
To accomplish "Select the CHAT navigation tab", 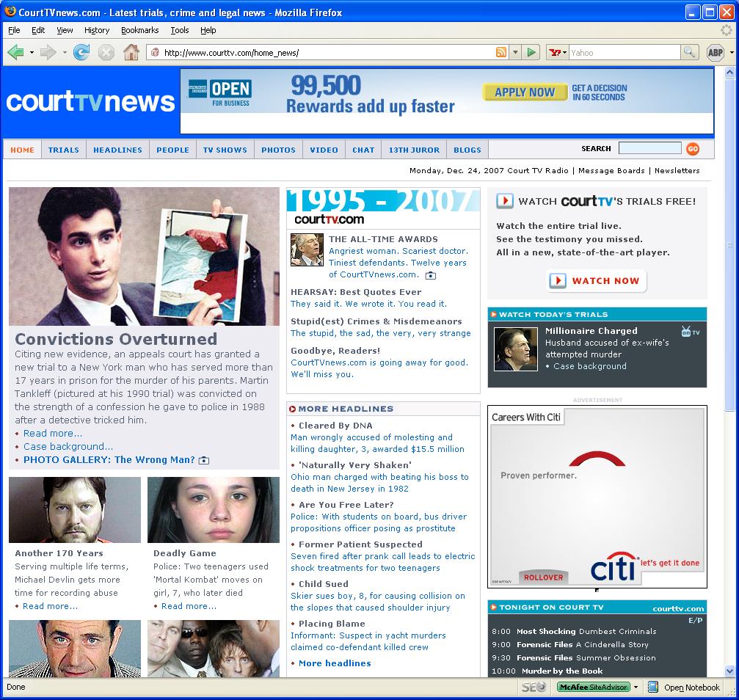I will coord(363,150).
